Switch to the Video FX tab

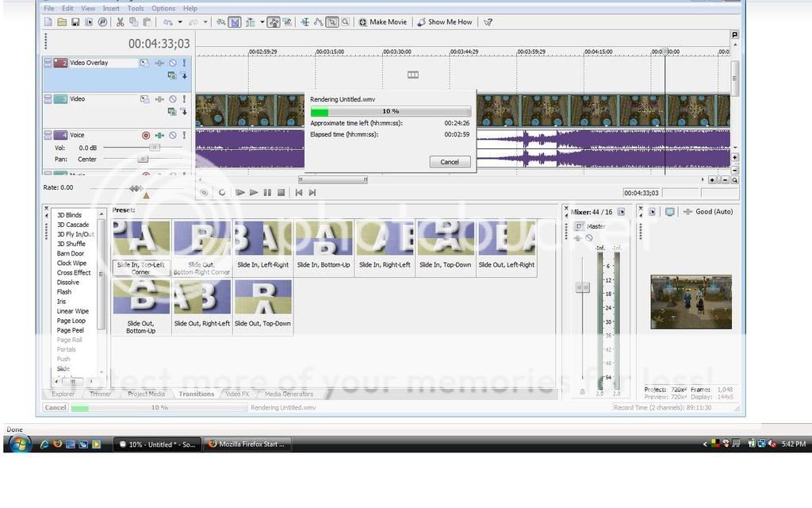click(x=237, y=394)
